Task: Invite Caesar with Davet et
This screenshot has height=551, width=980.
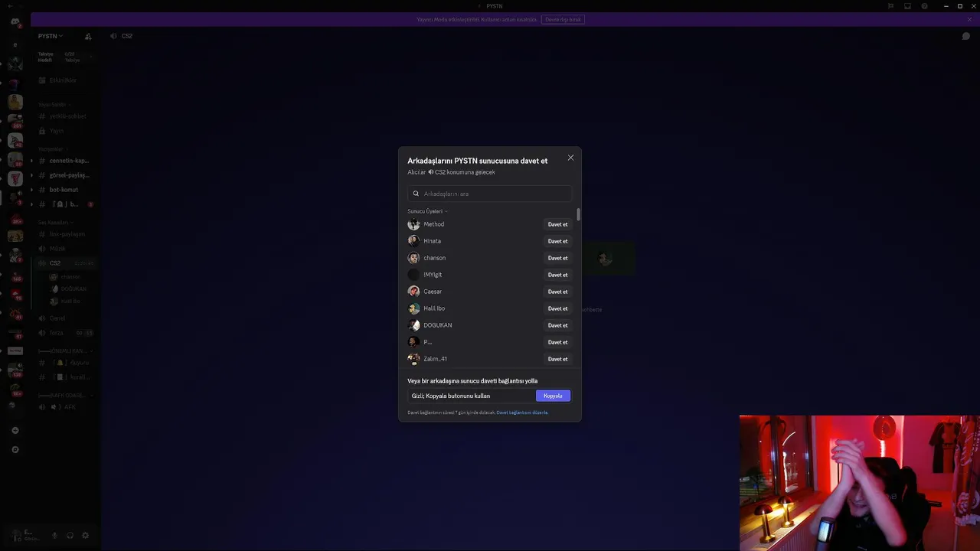Action: [x=557, y=292]
